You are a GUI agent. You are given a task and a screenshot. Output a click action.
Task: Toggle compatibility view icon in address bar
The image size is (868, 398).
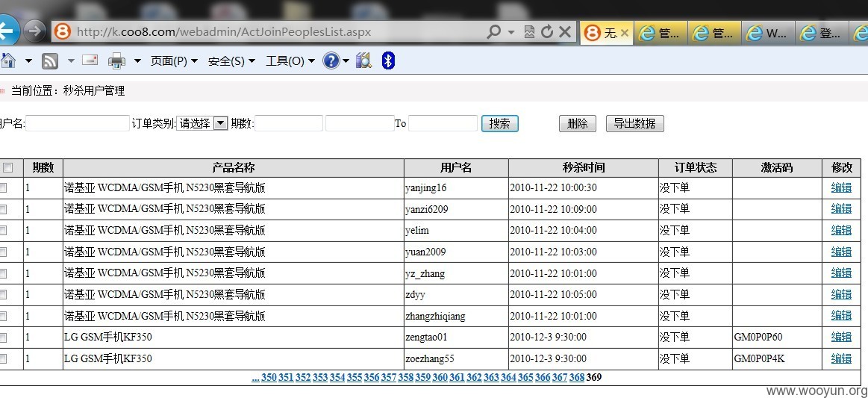pyautogui.click(x=529, y=31)
